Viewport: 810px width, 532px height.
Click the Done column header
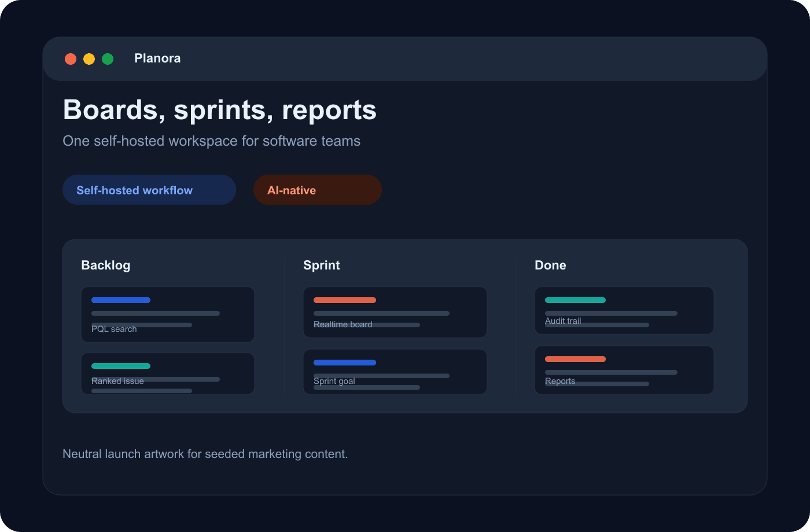pos(550,265)
